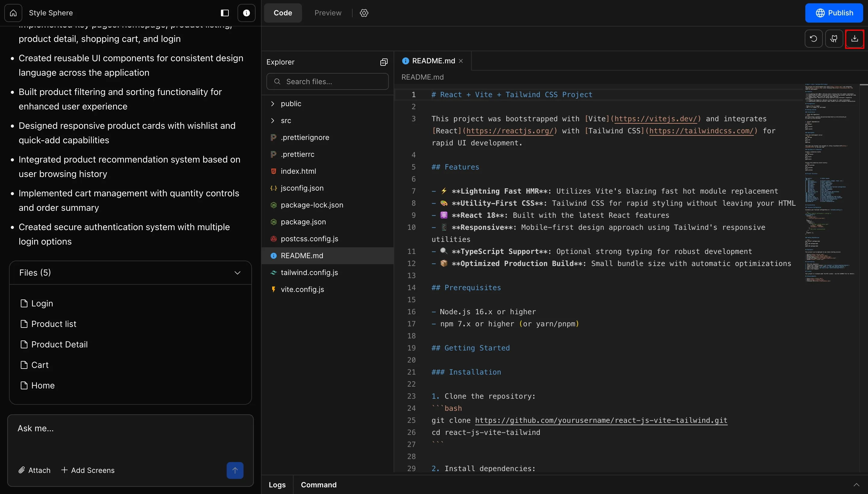Expand the bottom Logs panel chevron
868x494 pixels.
857,485
